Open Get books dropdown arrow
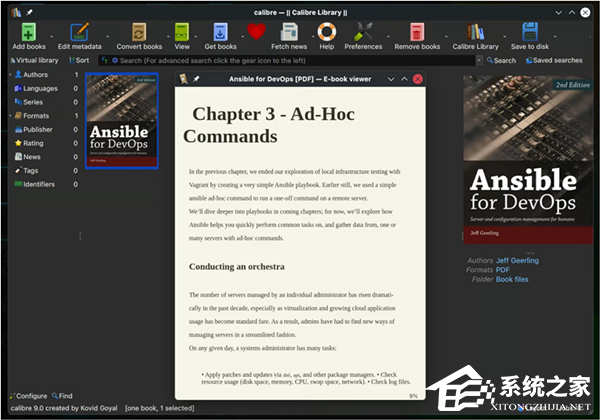 point(242,37)
